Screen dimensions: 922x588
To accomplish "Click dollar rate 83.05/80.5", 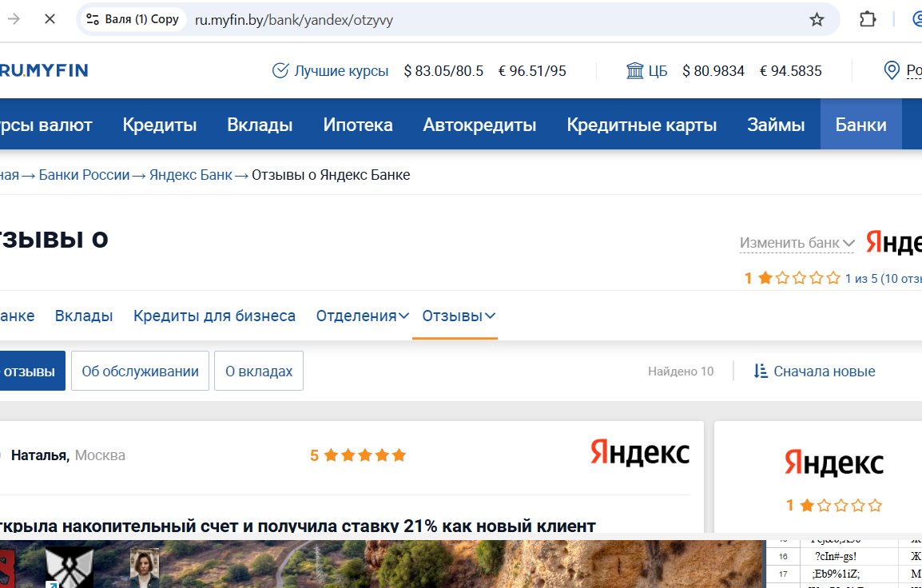I will (x=443, y=71).
